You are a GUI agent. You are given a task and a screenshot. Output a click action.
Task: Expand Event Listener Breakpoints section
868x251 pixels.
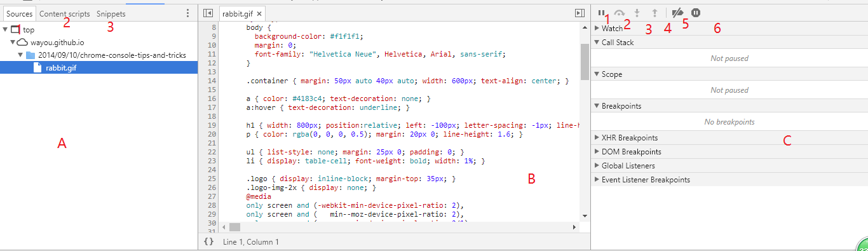597,180
